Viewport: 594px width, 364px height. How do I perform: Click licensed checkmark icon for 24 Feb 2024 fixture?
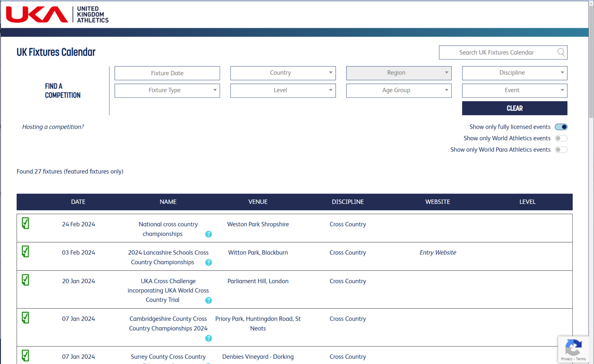pos(26,223)
